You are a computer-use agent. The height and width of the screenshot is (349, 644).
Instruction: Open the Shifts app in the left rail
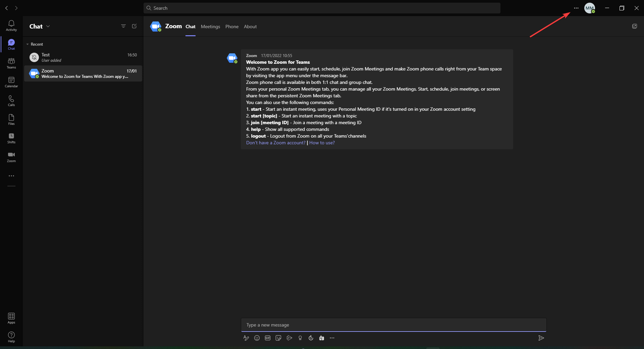(x=11, y=138)
